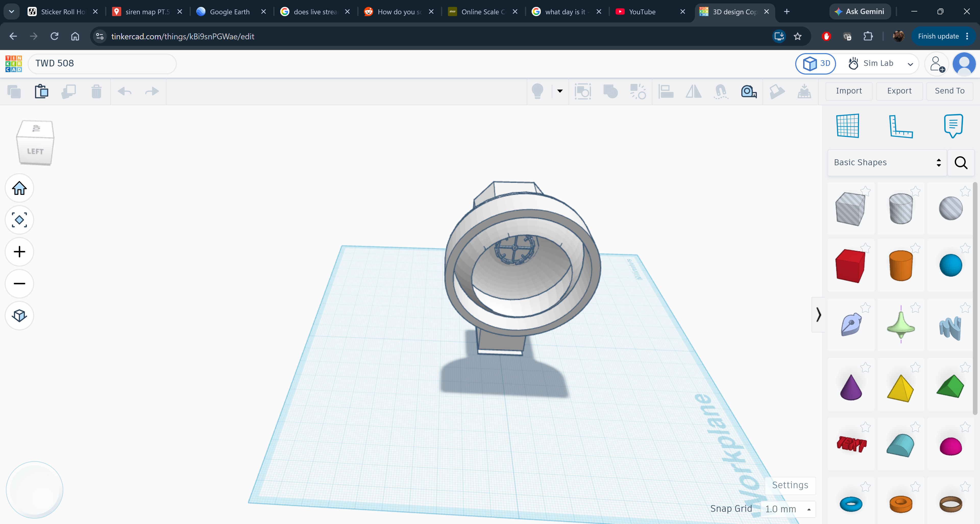This screenshot has width=980, height=524.
Task: Toggle orthographic perspective cube button
Action: click(x=19, y=316)
